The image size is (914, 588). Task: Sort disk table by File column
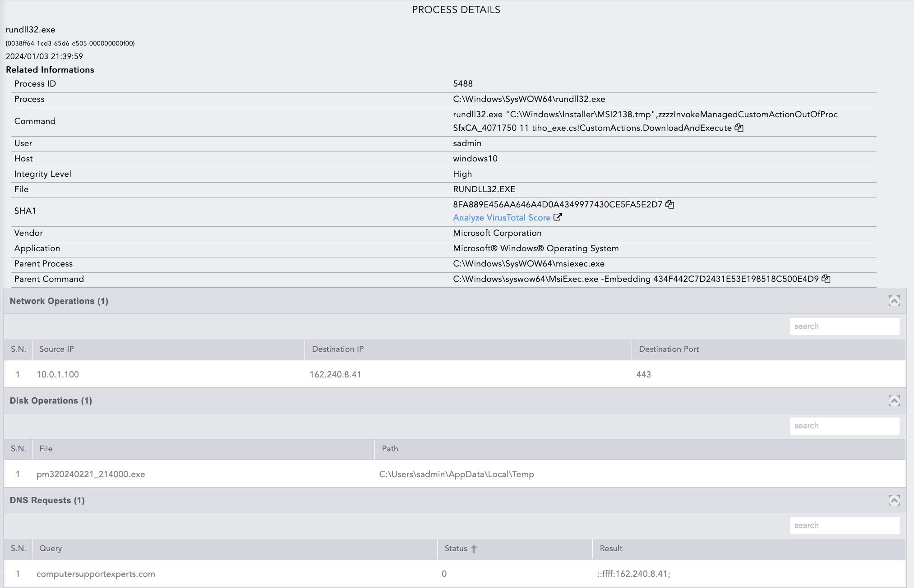click(46, 449)
